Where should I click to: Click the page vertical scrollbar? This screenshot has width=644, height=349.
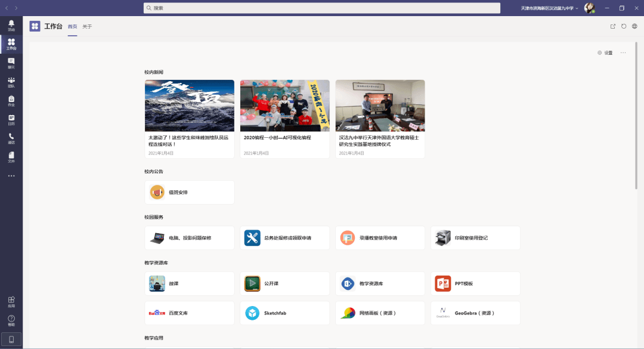click(x=636, y=115)
